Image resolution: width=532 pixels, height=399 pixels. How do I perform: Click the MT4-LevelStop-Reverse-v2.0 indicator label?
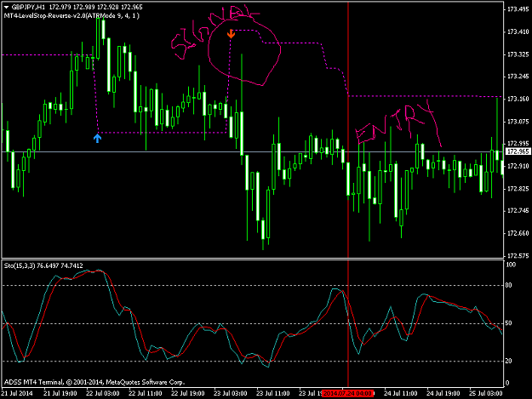(72, 15)
